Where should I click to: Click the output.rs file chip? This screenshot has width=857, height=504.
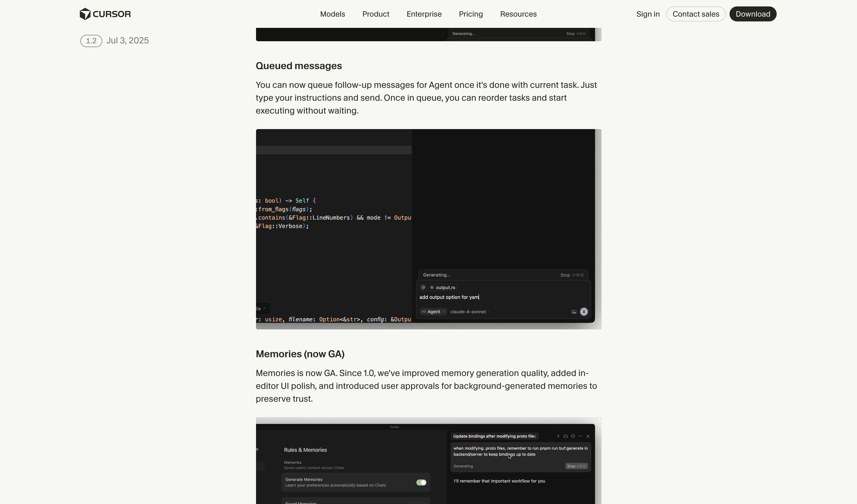point(442,287)
